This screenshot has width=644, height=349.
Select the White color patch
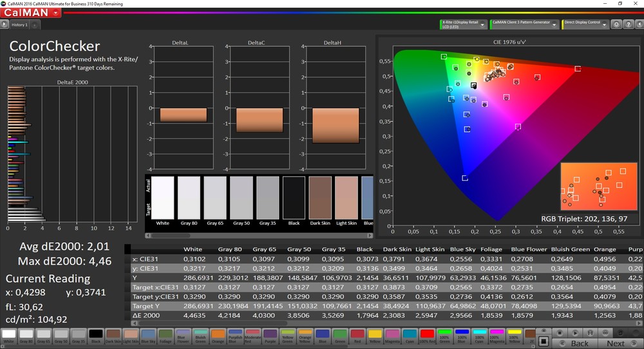10,335
